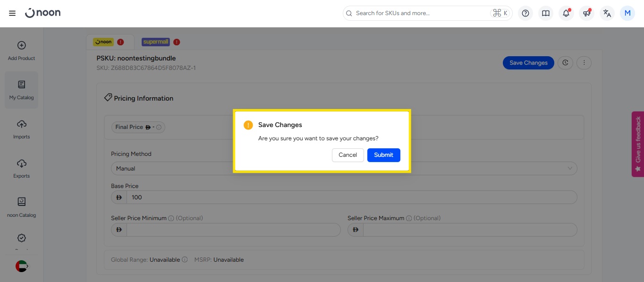
Task: Open the UAE country flag selector
Action: tap(21, 266)
